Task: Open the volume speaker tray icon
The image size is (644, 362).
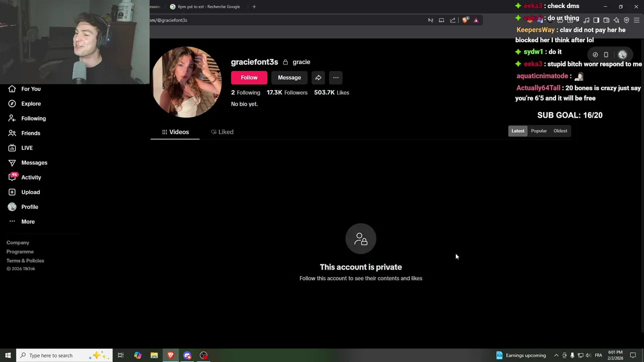Action: tap(588, 355)
